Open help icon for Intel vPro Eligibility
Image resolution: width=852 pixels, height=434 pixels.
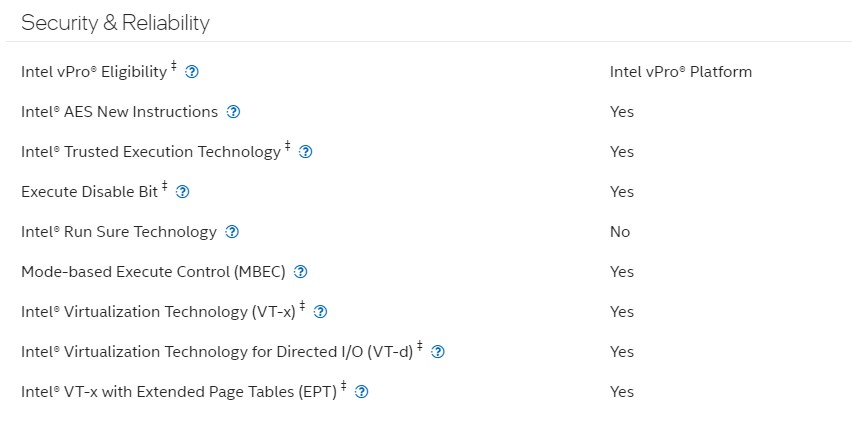192,72
